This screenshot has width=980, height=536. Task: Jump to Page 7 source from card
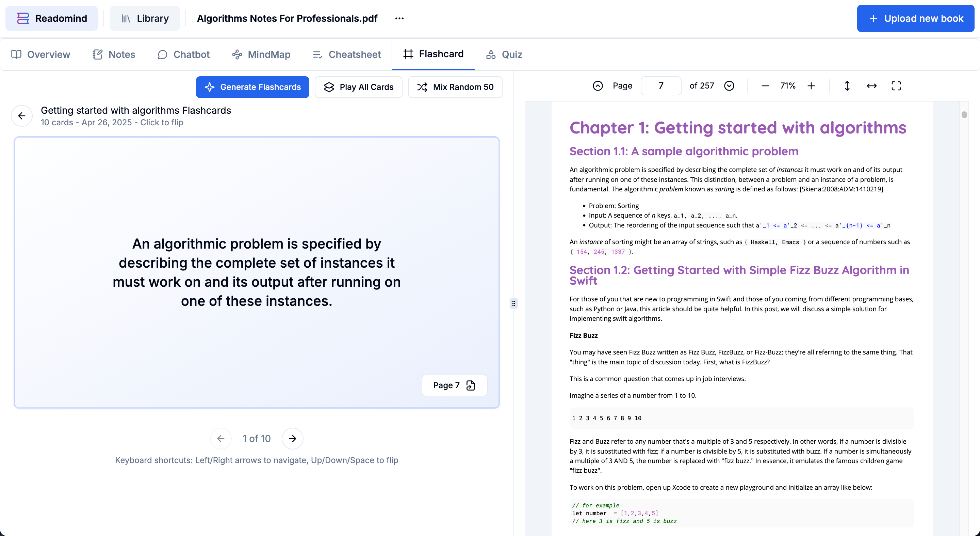coord(454,385)
